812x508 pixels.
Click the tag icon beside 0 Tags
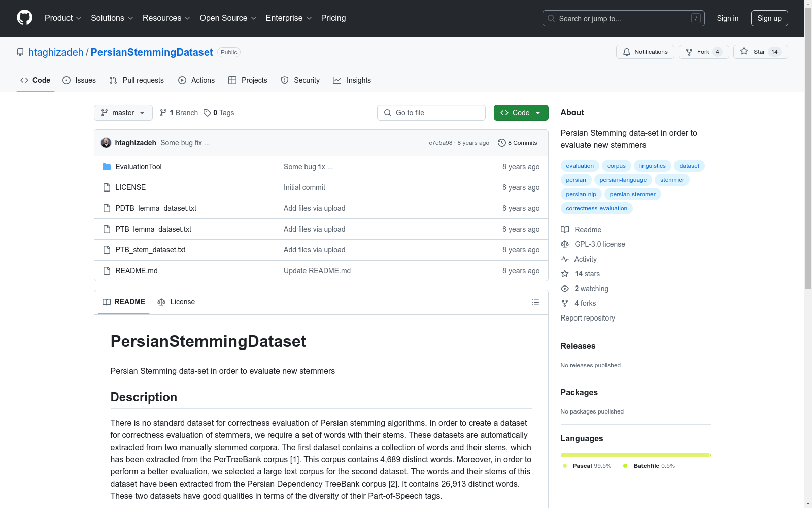point(207,113)
